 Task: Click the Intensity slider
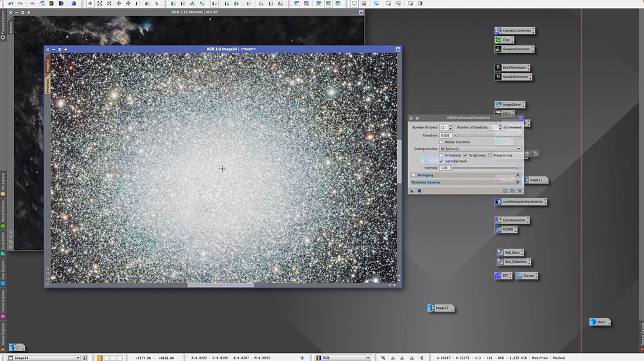pyautogui.click(x=486, y=168)
